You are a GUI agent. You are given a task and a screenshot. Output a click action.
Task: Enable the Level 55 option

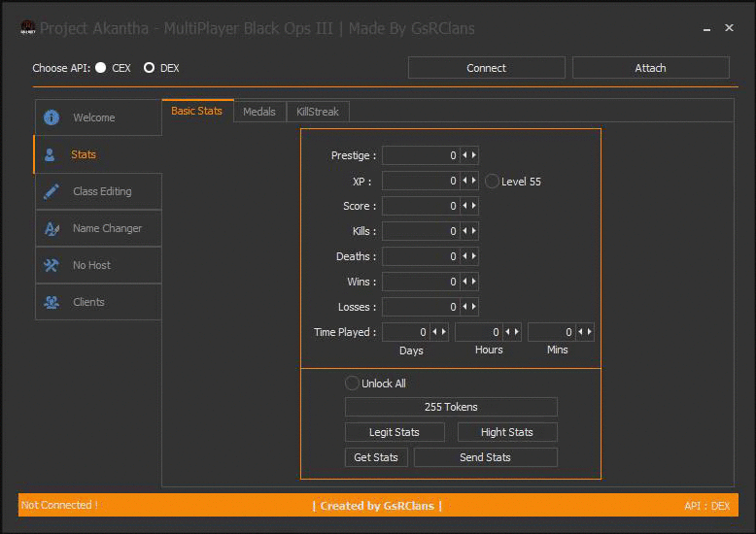[x=492, y=182]
